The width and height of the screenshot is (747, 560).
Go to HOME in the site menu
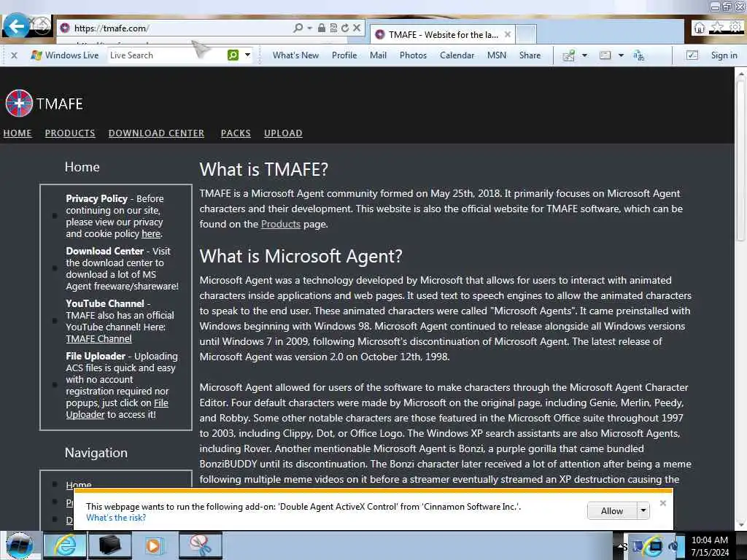(x=18, y=133)
